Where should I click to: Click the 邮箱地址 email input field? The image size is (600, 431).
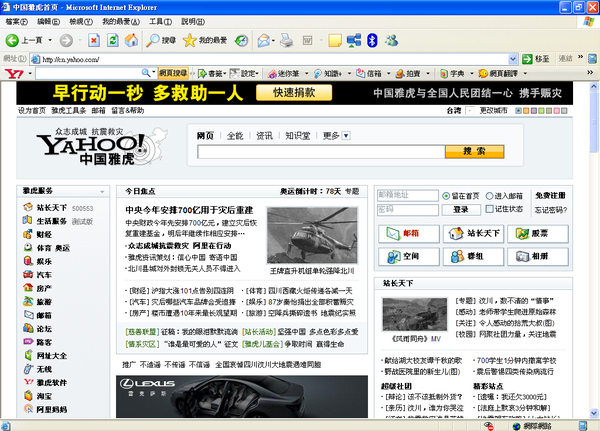click(408, 195)
